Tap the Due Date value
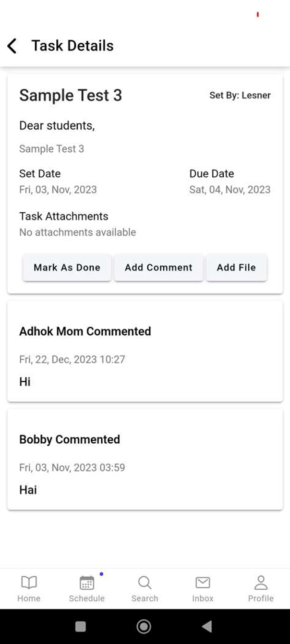The width and height of the screenshot is (290, 644). (230, 190)
